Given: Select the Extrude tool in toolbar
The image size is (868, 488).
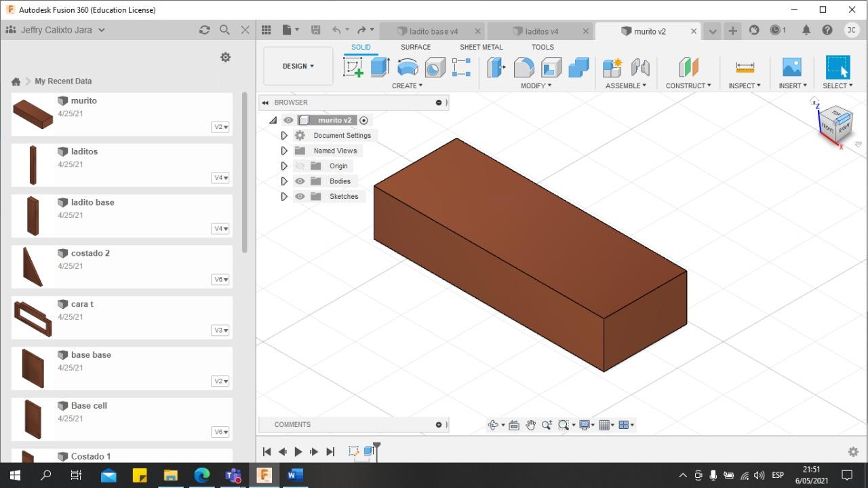Looking at the screenshot, I should click(x=380, y=67).
